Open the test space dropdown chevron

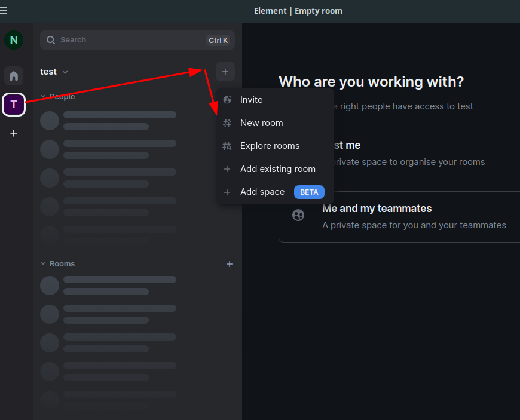[x=65, y=72]
